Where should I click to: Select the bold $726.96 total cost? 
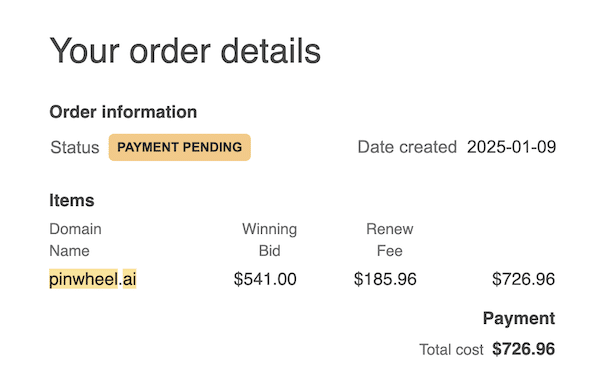[523, 349]
